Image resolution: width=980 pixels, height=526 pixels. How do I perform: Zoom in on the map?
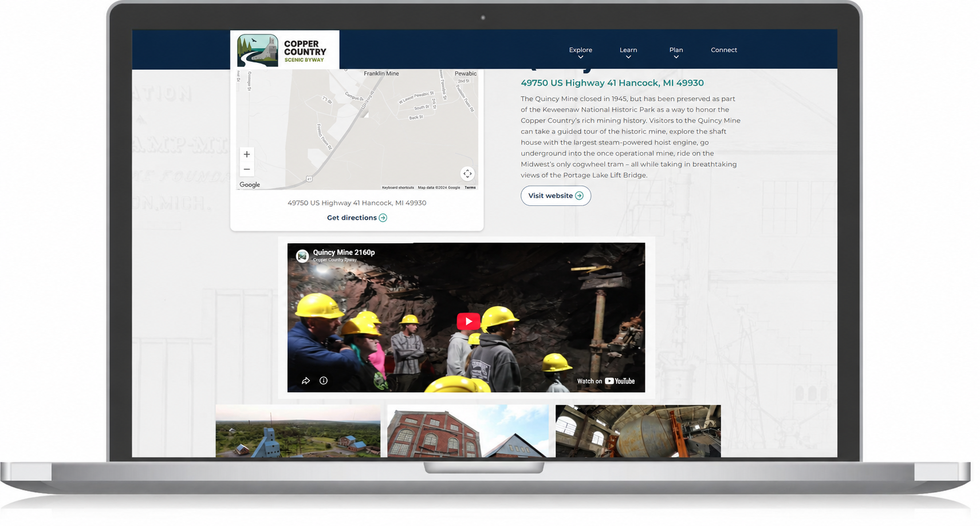[x=247, y=155]
